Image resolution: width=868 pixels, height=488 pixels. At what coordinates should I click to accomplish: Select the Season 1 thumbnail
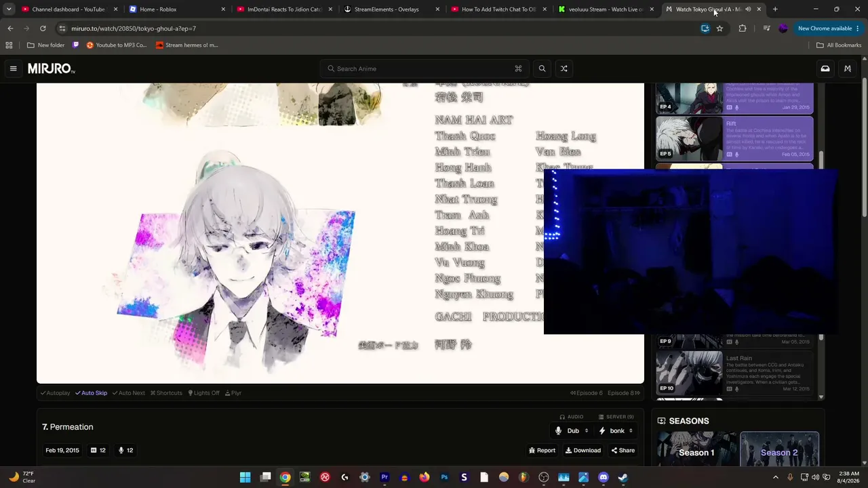pos(696,449)
